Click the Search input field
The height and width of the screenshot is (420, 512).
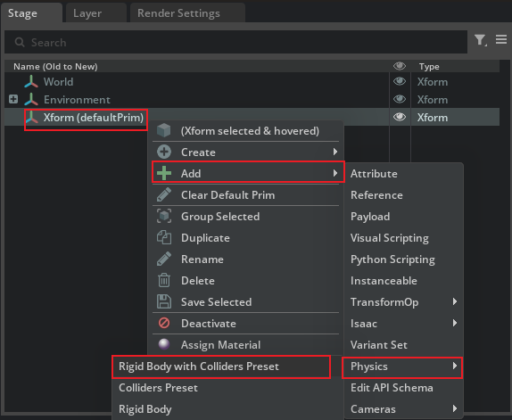[x=235, y=42]
